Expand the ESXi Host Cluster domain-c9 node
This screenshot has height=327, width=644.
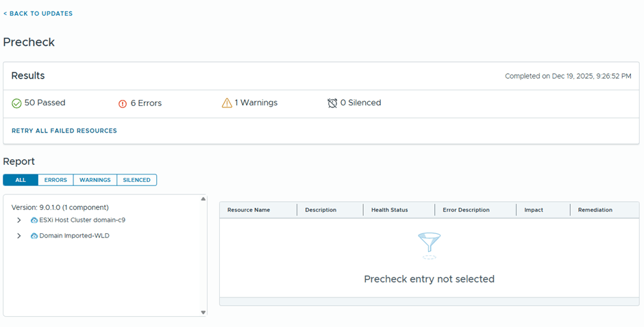(x=19, y=220)
